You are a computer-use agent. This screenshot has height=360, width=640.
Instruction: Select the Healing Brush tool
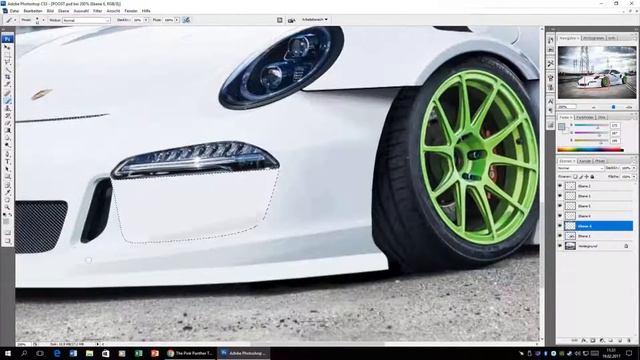pyautogui.click(x=7, y=93)
